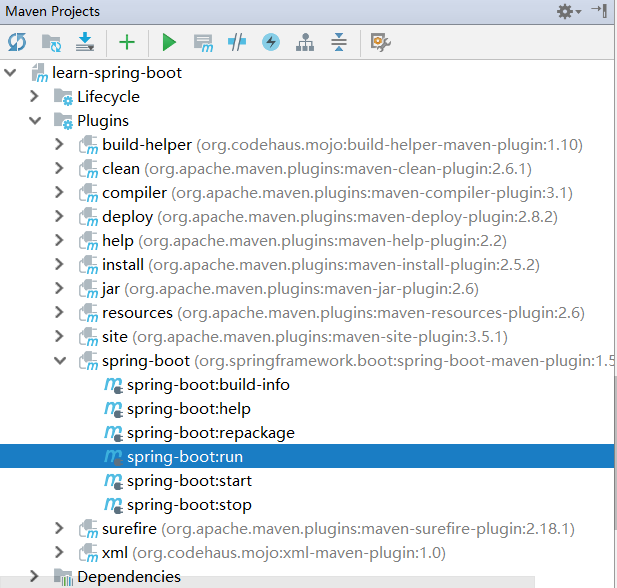Viewport: 617px width, 588px height.
Task: Reimport all Maven projects refresh icon
Action: click(17, 42)
